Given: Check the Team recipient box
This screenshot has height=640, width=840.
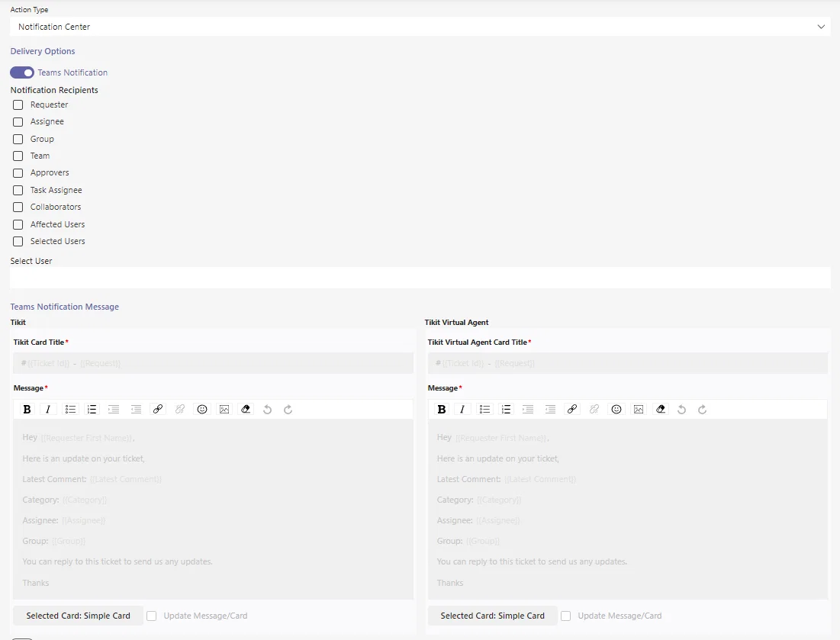Looking at the screenshot, I should [18, 156].
